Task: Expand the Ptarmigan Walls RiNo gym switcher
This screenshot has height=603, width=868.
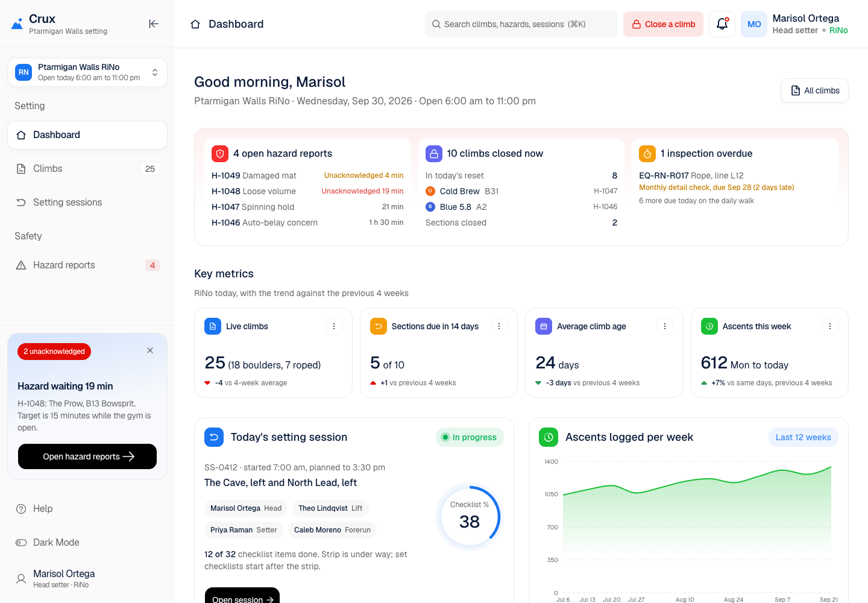Action: point(87,72)
